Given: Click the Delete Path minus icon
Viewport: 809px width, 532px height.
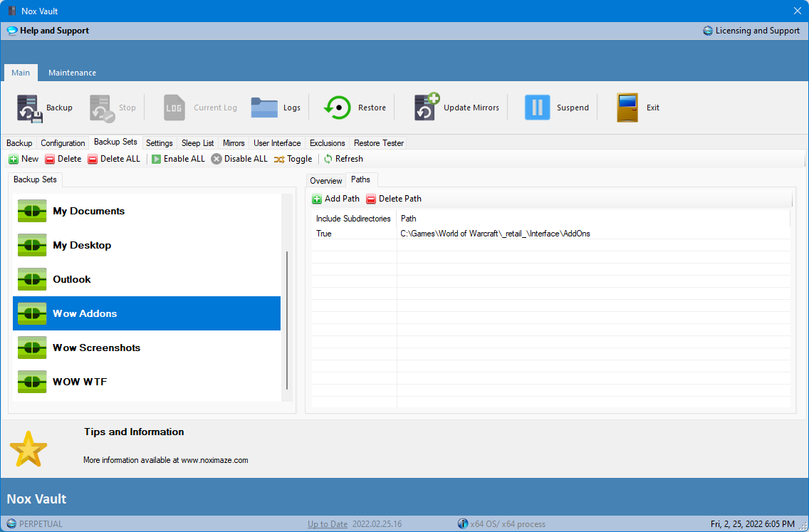Looking at the screenshot, I should (x=371, y=199).
